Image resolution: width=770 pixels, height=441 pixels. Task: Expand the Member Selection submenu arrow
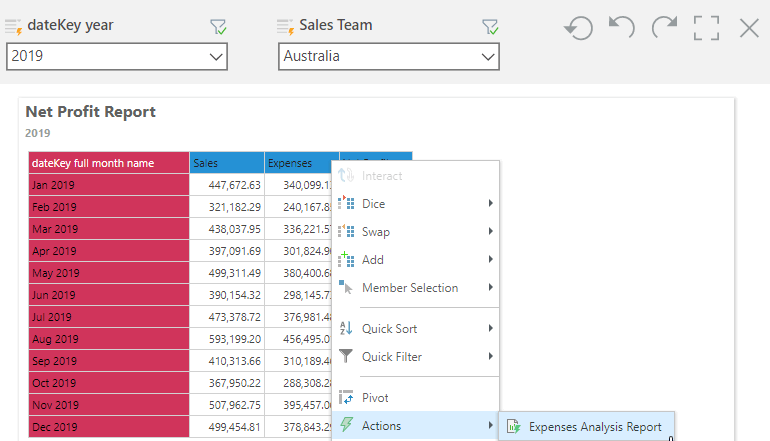(x=490, y=287)
